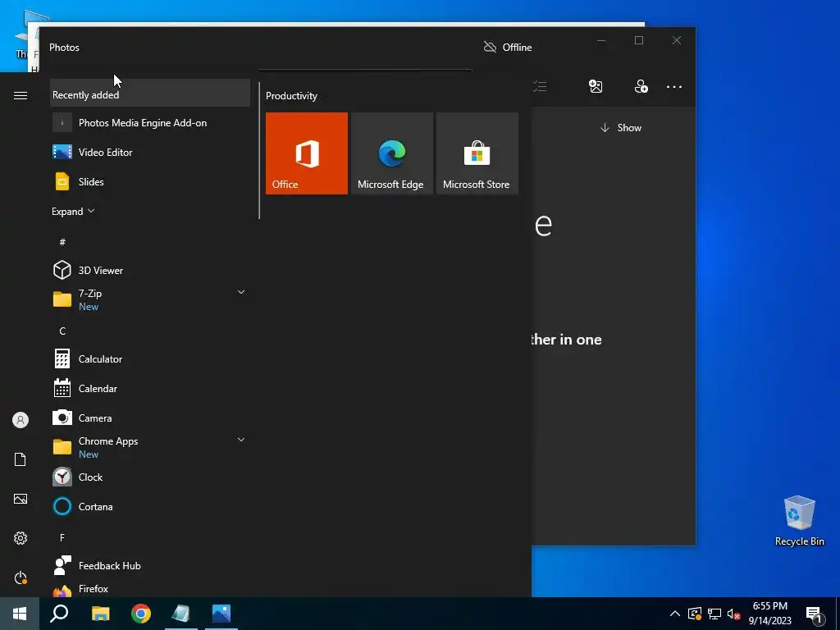Select Recycle Bin on the desktop
Screen dimensions: 840x630
(x=799, y=521)
